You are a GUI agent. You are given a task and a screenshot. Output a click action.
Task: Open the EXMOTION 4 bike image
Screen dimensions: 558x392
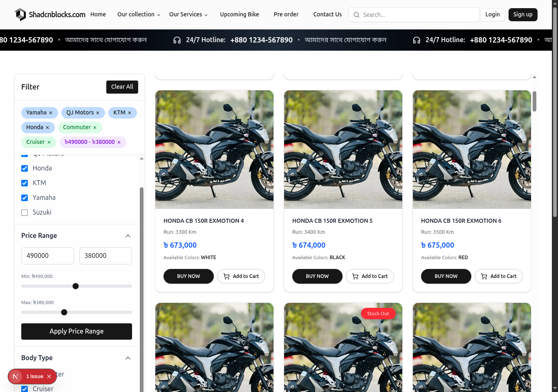click(x=214, y=150)
